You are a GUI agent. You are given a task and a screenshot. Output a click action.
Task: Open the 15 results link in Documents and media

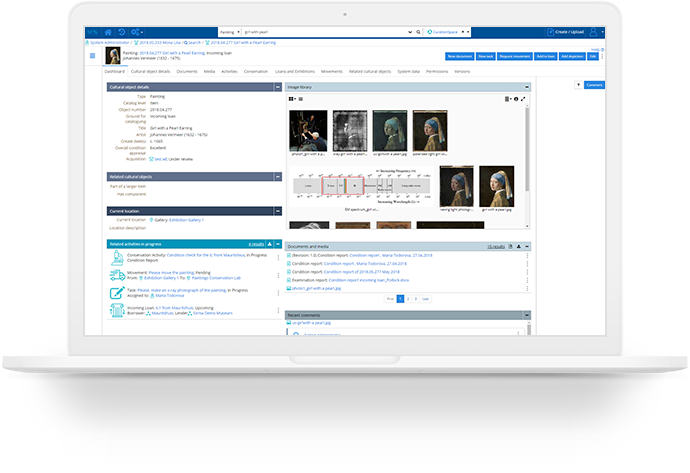click(496, 247)
